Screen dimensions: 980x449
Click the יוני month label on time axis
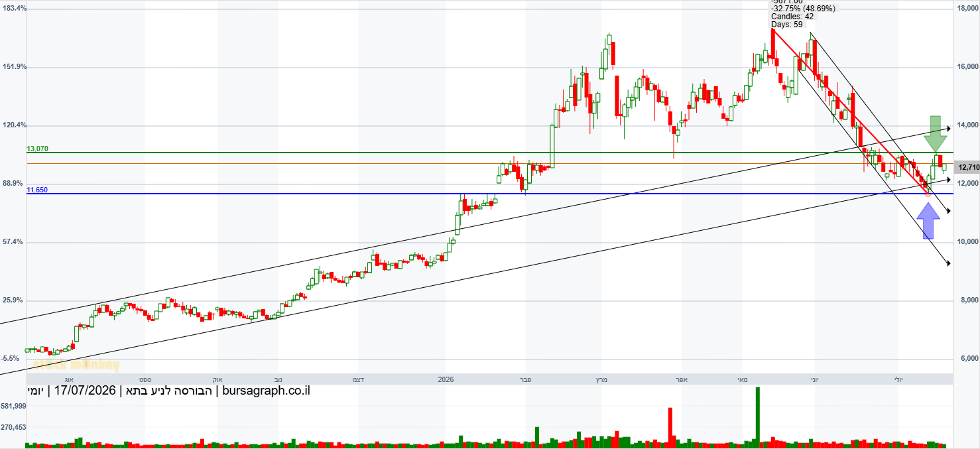click(x=815, y=379)
